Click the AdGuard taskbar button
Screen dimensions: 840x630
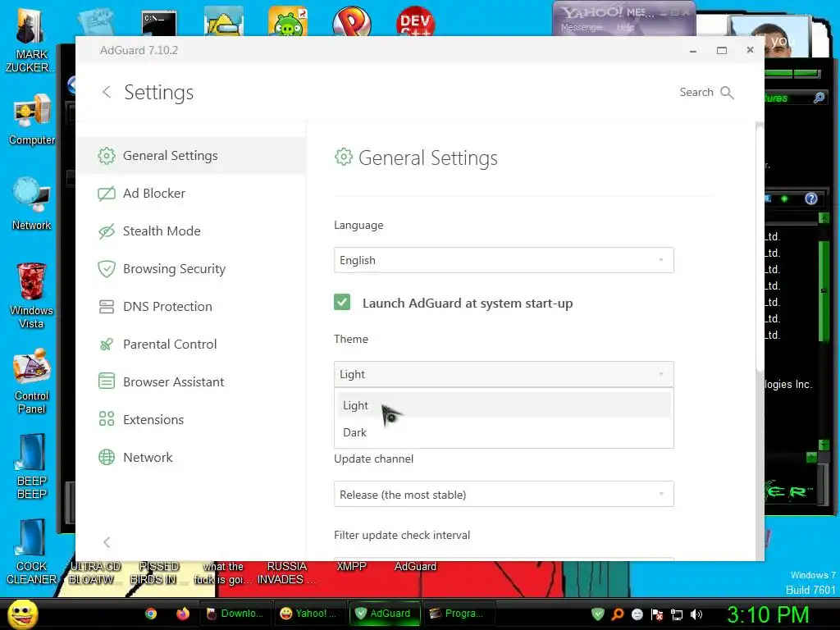(384, 614)
